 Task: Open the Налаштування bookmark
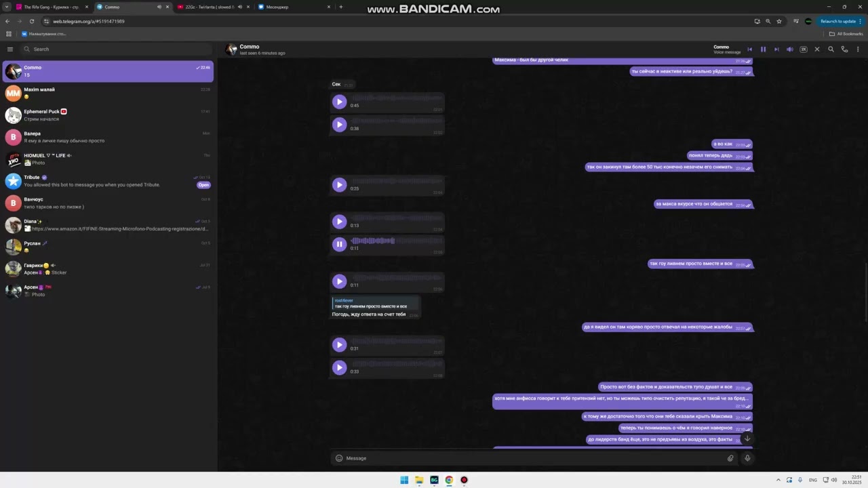[44, 34]
